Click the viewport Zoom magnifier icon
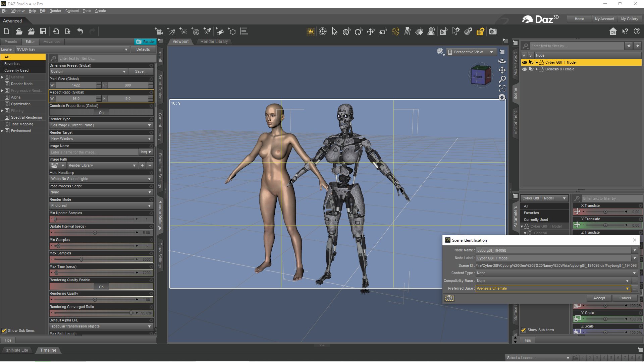644x362 pixels. click(x=502, y=79)
